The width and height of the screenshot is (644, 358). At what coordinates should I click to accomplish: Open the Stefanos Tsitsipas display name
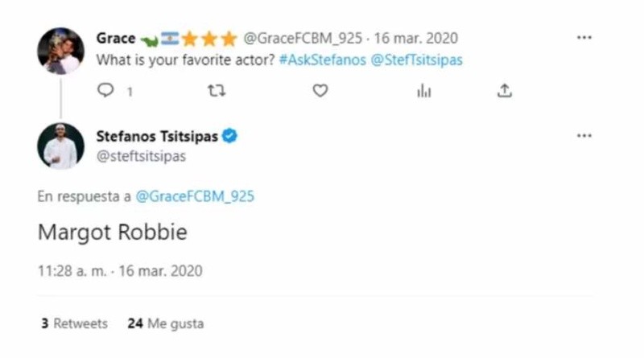coord(157,137)
